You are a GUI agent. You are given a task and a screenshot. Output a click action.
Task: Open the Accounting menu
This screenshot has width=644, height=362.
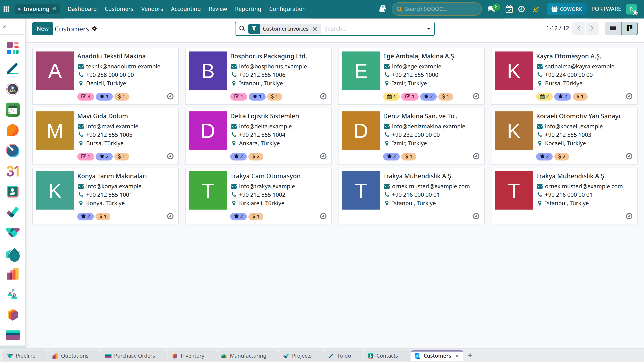[186, 9]
